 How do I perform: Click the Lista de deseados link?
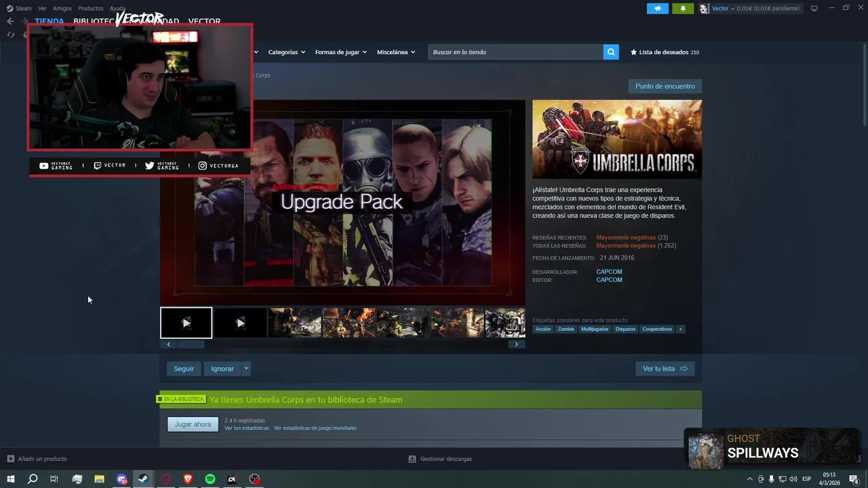coord(664,52)
